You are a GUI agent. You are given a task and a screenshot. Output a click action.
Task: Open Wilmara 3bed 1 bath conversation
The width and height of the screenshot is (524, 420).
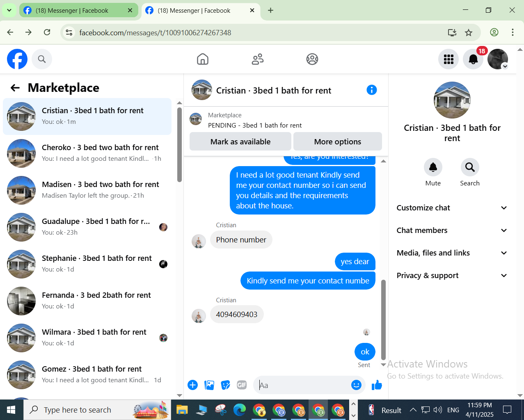coord(87,338)
